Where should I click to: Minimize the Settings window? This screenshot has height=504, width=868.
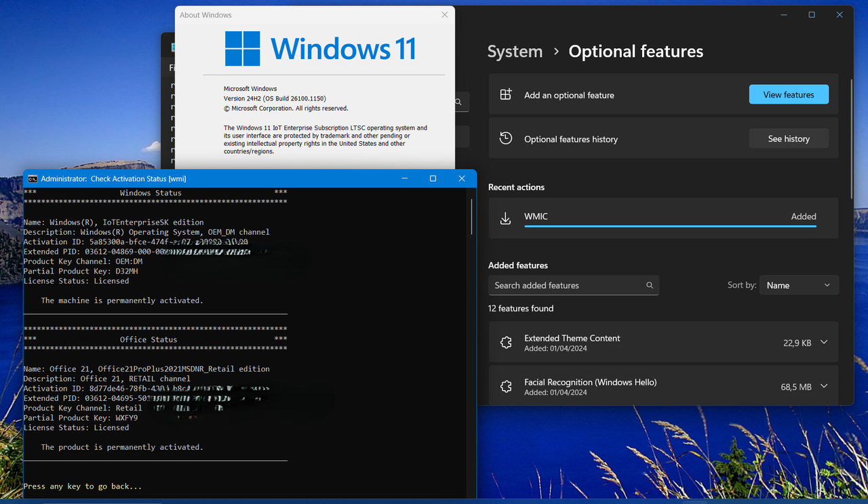pyautogui.click(x=783, y=15)
